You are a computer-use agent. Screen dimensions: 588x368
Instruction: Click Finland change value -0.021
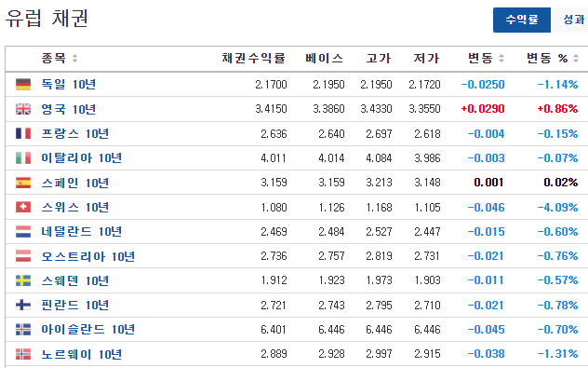pyautogui.click(x=486, y=306)
